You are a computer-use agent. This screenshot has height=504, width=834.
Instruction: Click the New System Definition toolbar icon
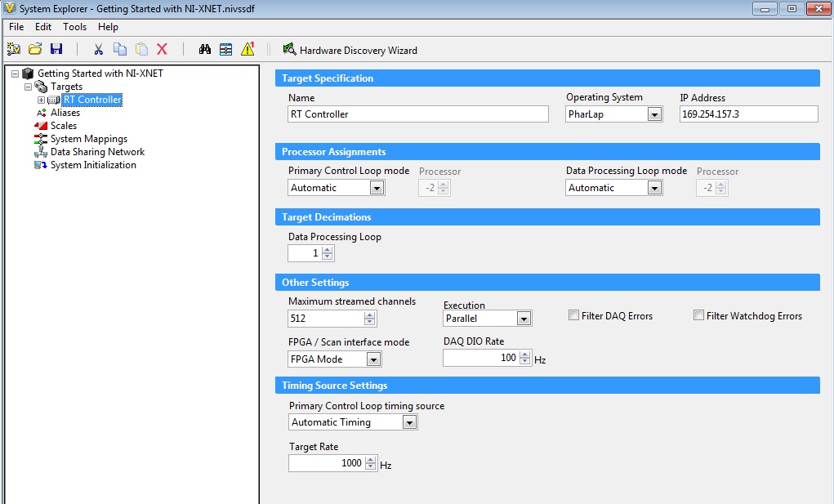13,50
